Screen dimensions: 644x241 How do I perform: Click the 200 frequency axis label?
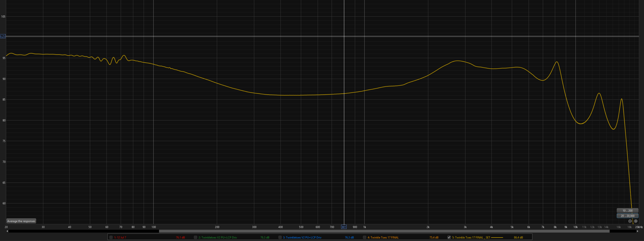point(217,227)
